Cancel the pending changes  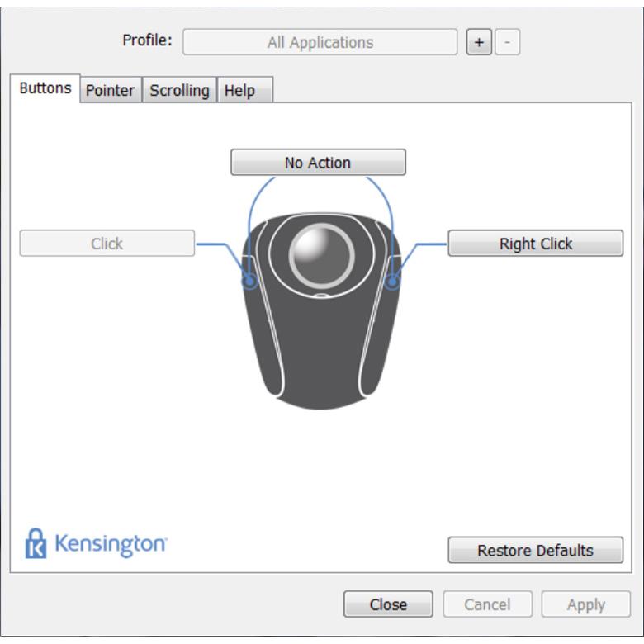point(487,604)
